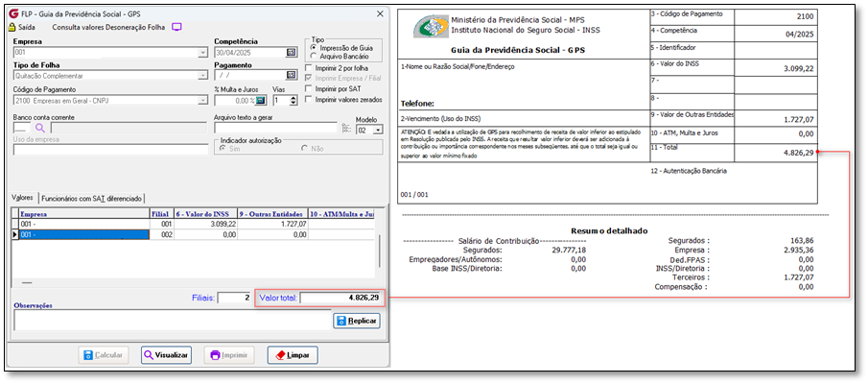Screen dimensions: 868x384
Task: Expand the Código de Pagamento dropdown
Action: click(202, 101)
